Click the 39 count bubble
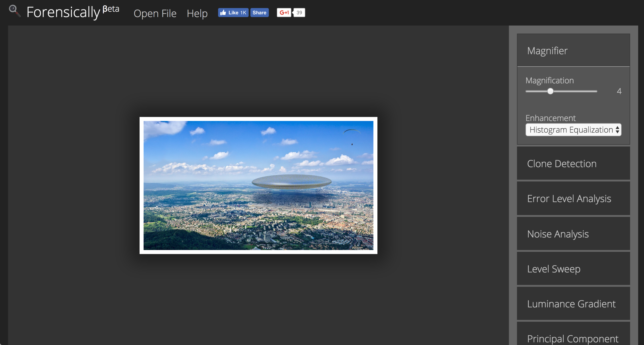The width and height of the screenshot is (644, 345). [x=299, y=13]
